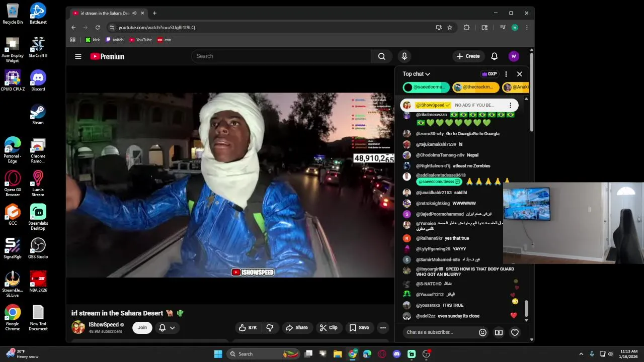Expand the notification preference dropdown arrow
644x362 pixels.
tap(172, 328)
